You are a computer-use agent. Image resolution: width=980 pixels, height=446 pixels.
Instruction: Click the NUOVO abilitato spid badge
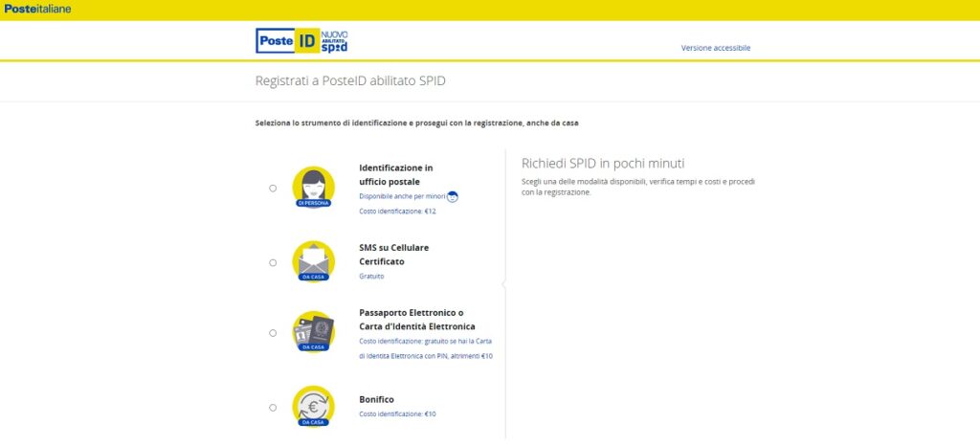pyautogui.click(x=334, y=41)
